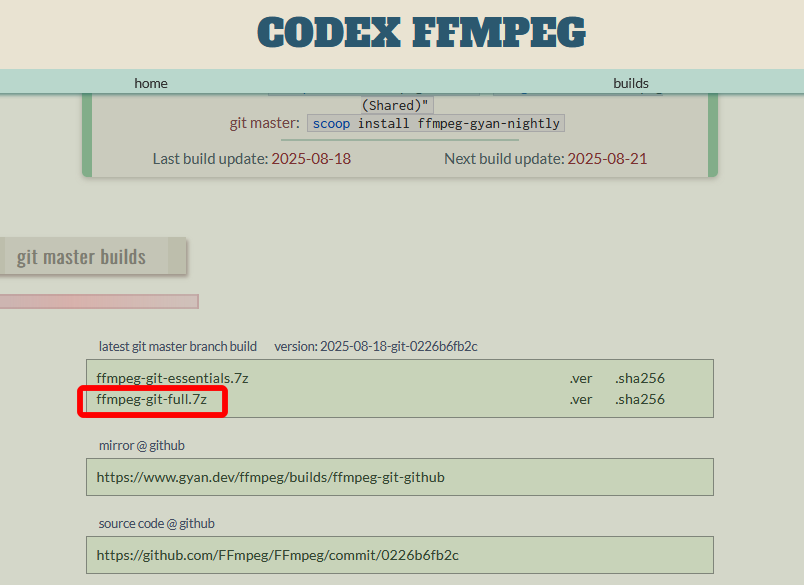
Task: Open the builds navigation link
Action: pyautogui.click(x=631, y=83)
